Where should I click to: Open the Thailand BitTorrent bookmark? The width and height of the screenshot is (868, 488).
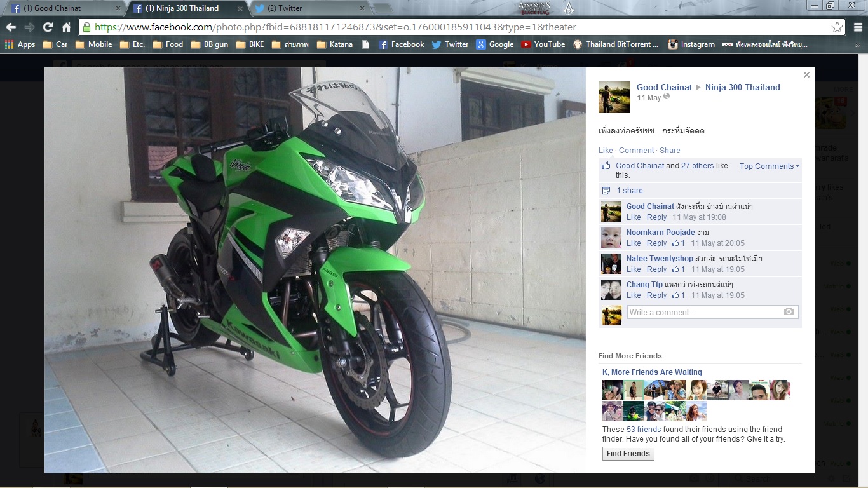(x=616, y=44)
